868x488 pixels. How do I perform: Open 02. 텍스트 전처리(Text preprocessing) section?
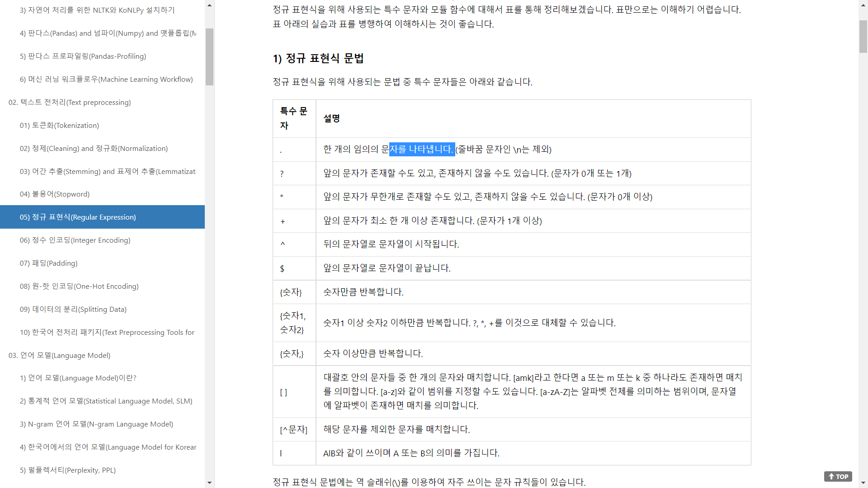[x=70, y=102]
